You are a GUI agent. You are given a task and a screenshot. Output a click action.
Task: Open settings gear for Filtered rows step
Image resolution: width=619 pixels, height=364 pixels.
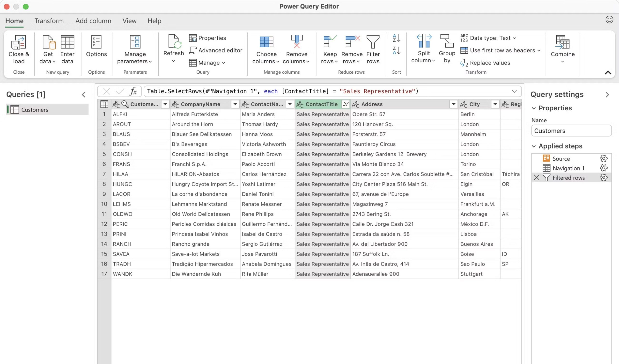pos(604,177)
